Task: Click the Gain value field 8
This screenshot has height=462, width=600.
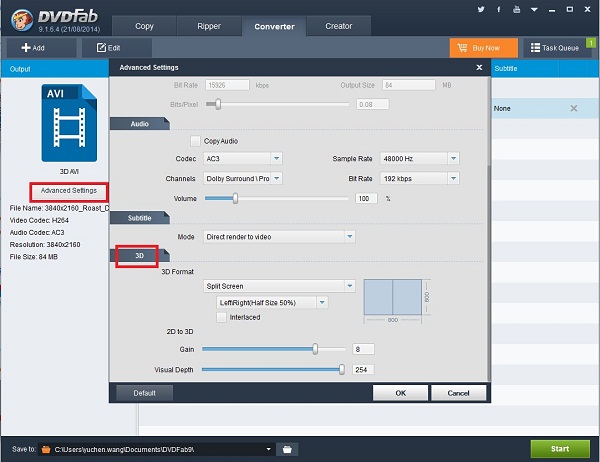Action: [363, 349]
